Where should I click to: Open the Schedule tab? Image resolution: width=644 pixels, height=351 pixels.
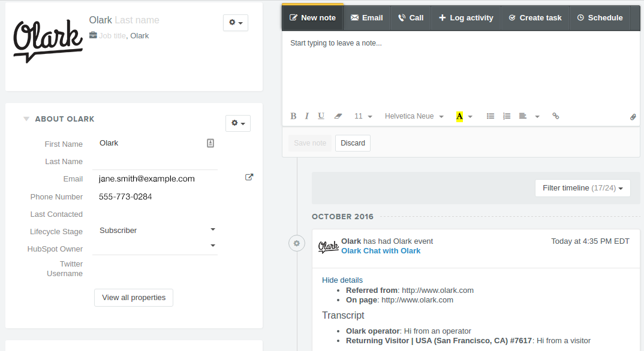tap(600, 17)
